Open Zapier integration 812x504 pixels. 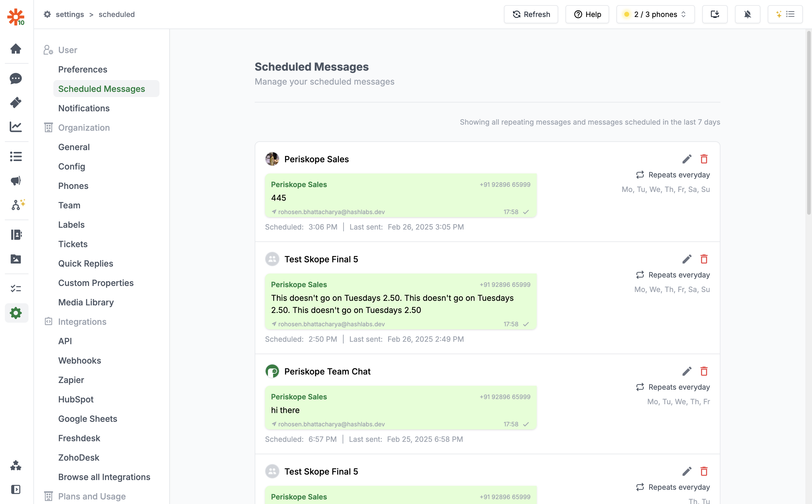tap(71, 380)
